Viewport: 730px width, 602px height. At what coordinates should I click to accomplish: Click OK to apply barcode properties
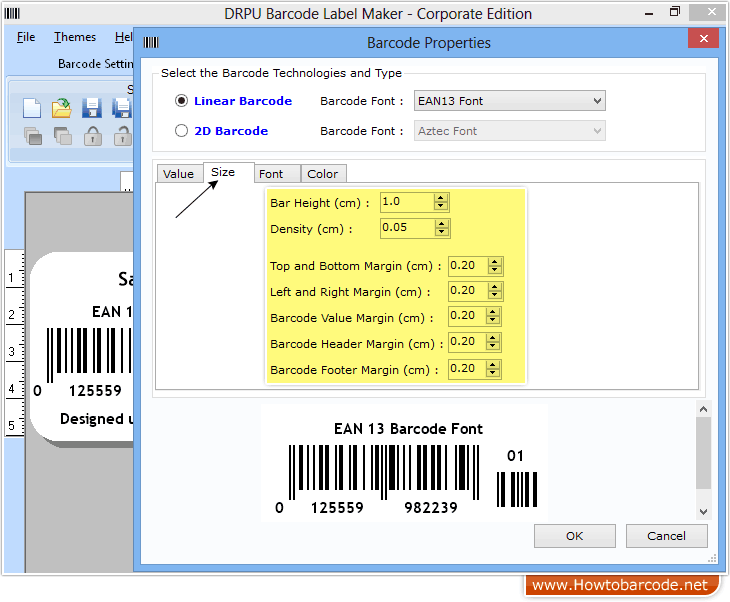point(575,536)
